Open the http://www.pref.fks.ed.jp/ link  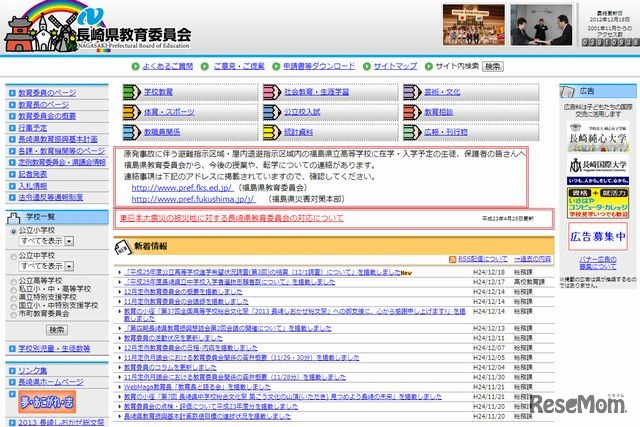[182, 188]
